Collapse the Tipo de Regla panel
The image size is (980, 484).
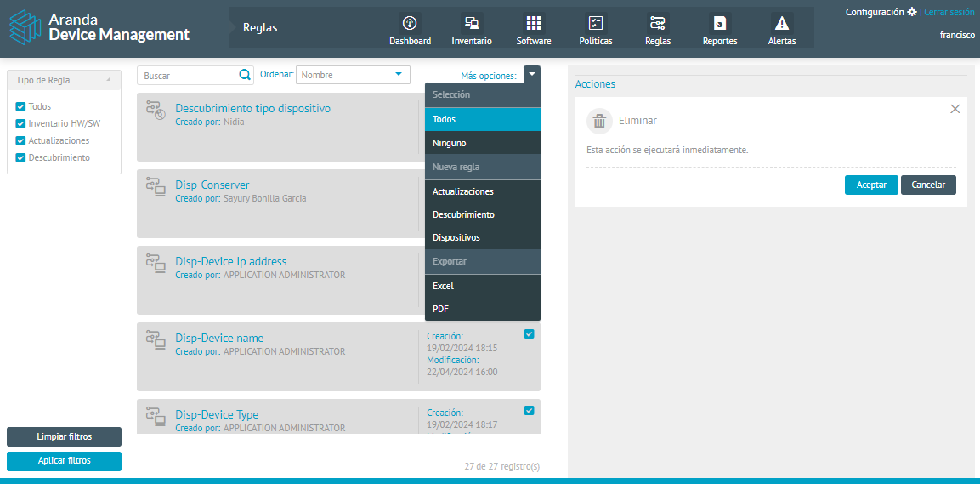click(x=109, y=80)
